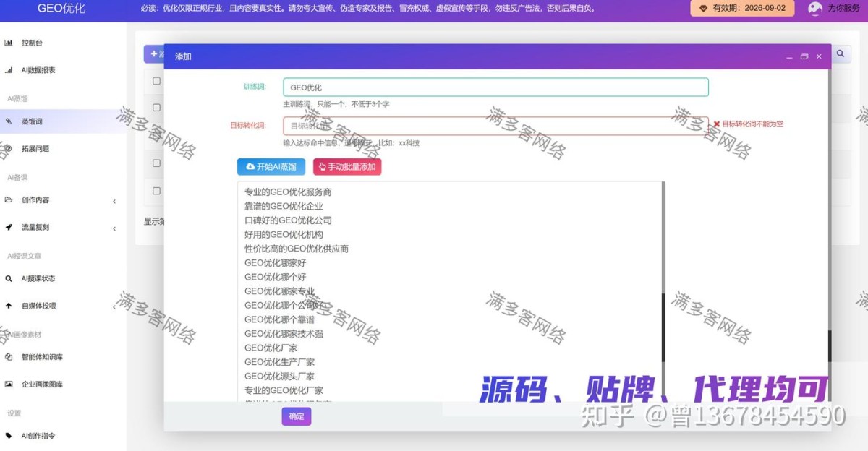Expand the 流量复刻 submenu arrow

[x=114, y=228]
